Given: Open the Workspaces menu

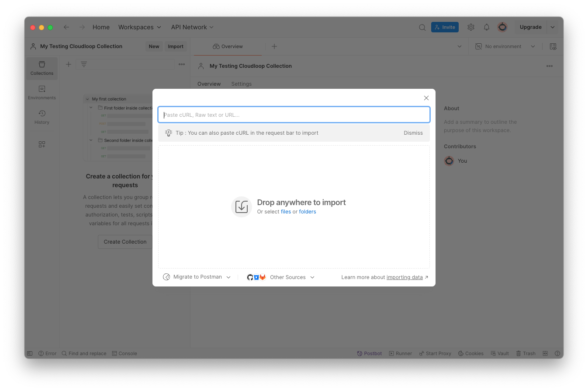Looking at the screenshot, I should click(x=140, y=27).
